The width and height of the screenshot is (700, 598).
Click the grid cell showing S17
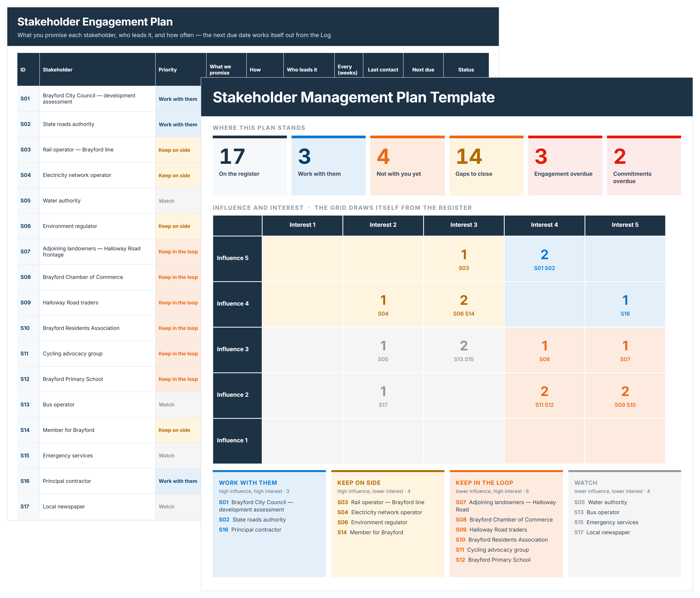[x=383, y=396]
